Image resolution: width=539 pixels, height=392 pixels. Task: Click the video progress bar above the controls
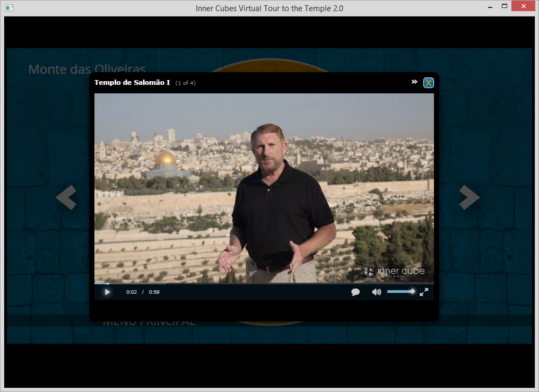[x=264, y=284]
